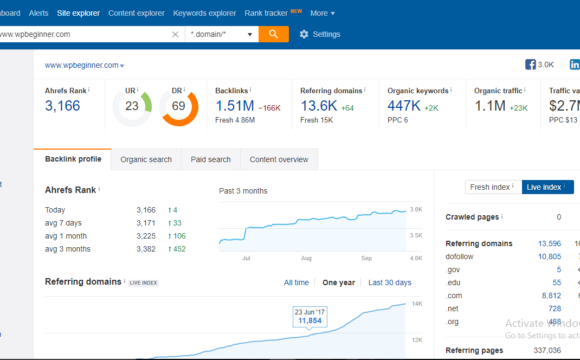Choose the All time range
The height and width of the screenshot is (360, 580).
[x=296, y=283]
